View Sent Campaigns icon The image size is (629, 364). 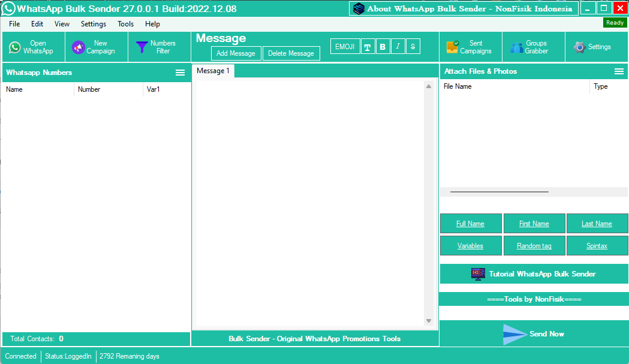click(453, 47)
